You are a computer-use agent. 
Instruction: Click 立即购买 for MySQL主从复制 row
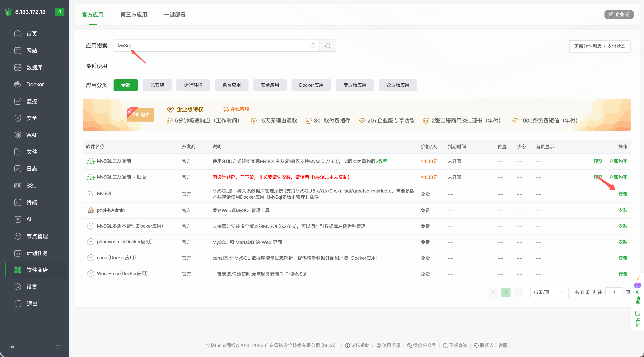point(618,161)
